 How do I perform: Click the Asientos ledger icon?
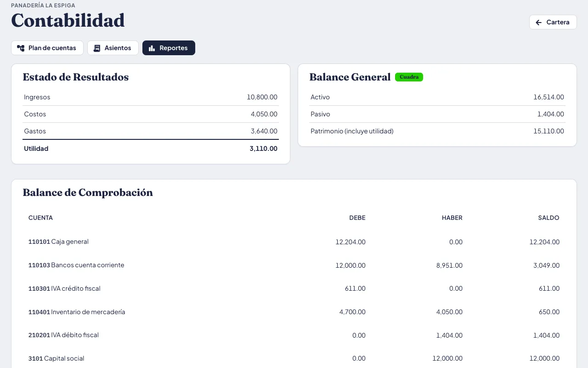(x=97, y=48)
